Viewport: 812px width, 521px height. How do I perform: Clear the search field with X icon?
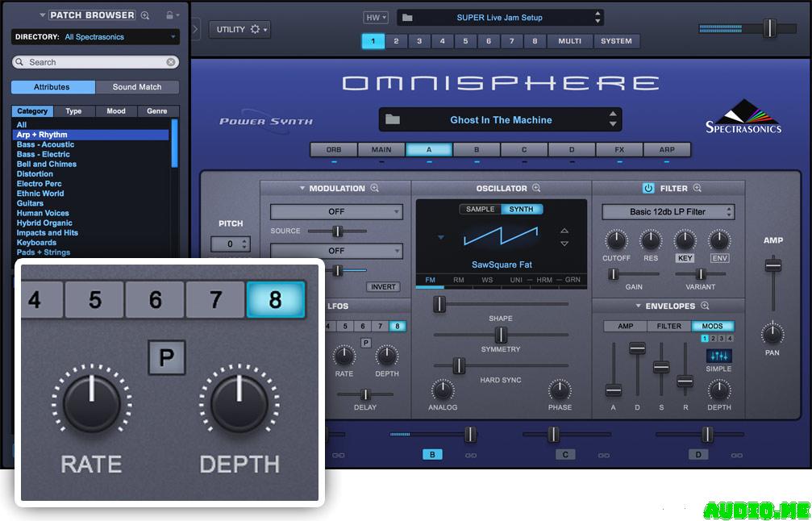pyautogui.click(x=170, y=62)
